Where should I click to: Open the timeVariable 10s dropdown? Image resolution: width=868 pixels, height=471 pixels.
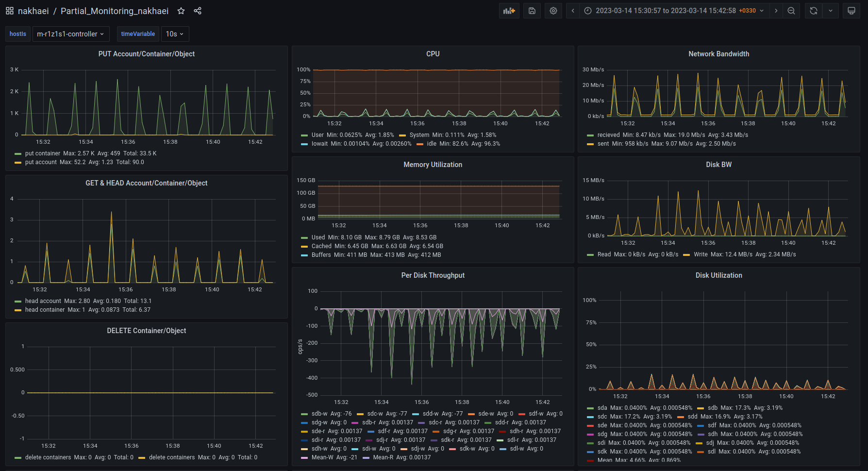(175, 34)
